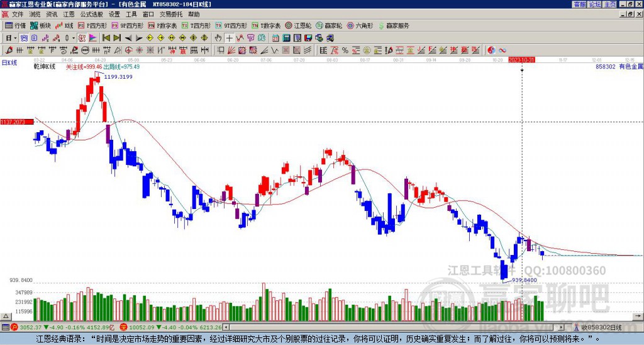Click the 客服 link in title bar
This screenshot has height=345, width=644.
tap(579, 4)
